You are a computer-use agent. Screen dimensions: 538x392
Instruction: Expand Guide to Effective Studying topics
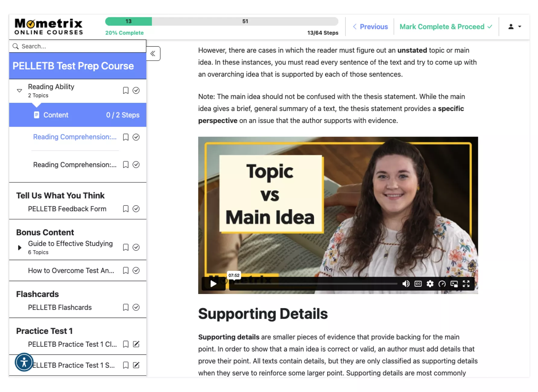click(20, 248)
